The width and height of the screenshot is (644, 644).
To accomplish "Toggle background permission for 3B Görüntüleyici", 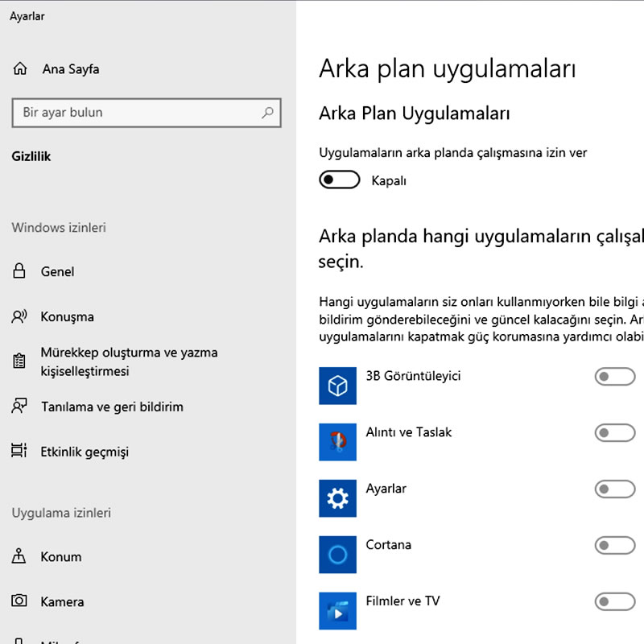I will (x=614, y=377).
